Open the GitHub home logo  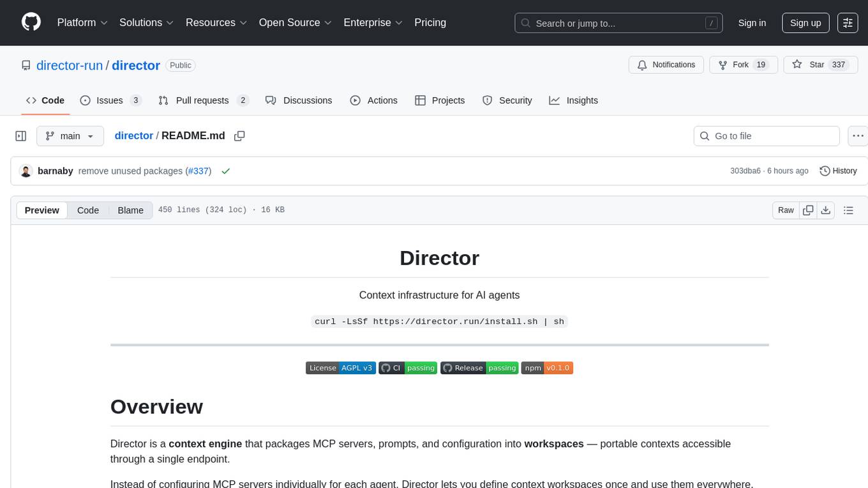click(x=31, y=22)
